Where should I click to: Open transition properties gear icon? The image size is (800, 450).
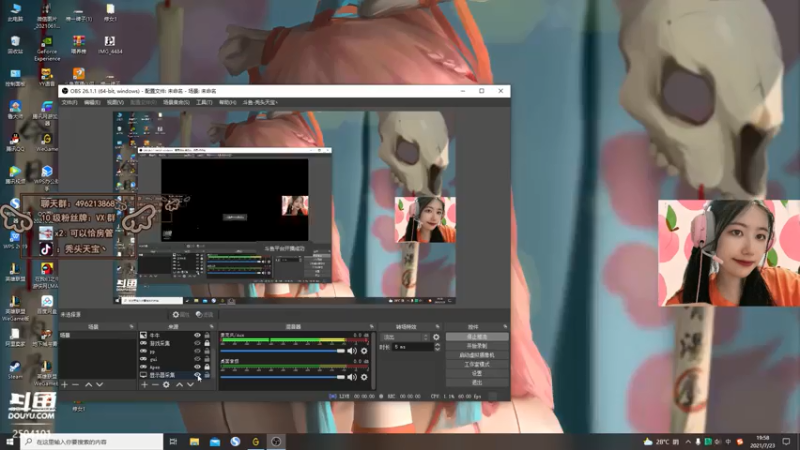click(436, 337)
